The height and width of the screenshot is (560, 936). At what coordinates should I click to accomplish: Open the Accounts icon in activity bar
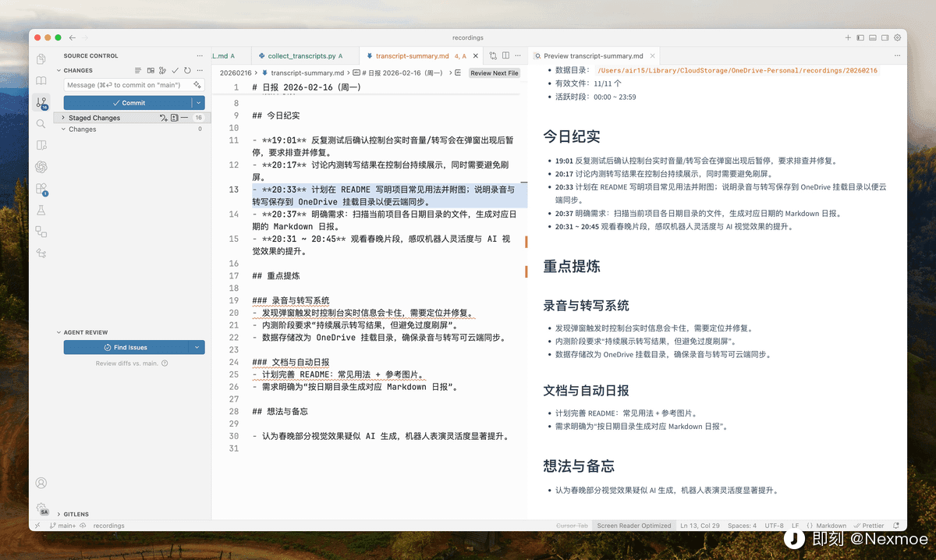[x=41, y=484]
